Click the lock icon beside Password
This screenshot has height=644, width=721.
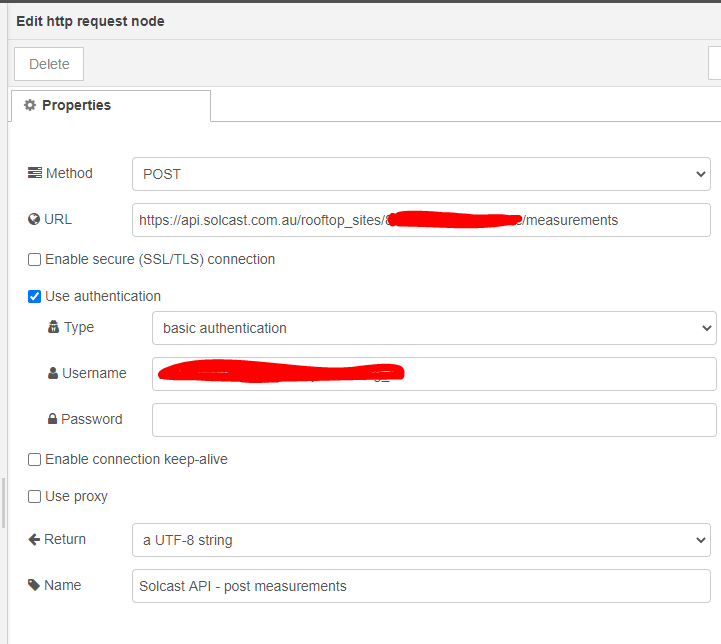(52, 419)
